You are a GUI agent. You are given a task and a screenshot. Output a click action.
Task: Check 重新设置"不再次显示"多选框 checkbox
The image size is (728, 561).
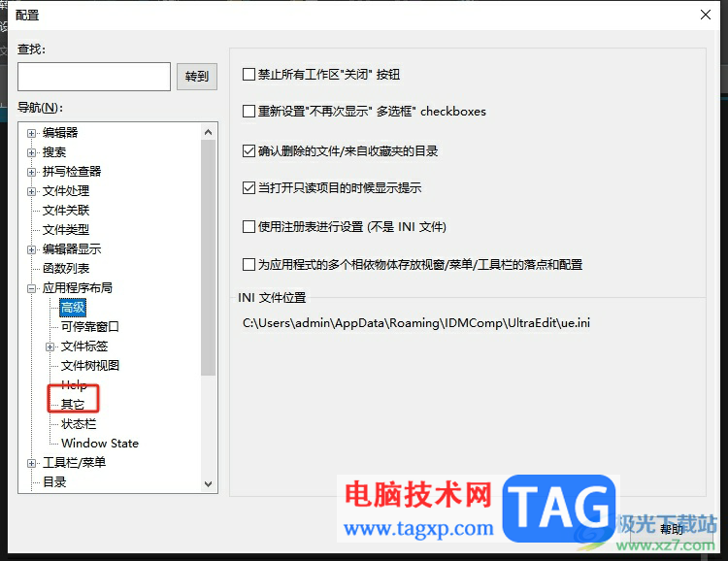click(248, 112)
